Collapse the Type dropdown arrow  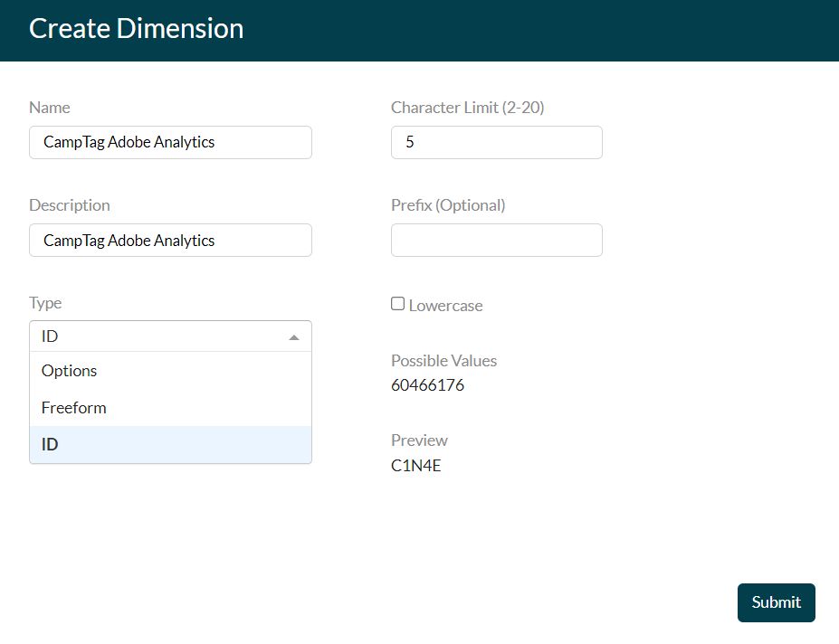pyautogui.click(x=294, y=336)
